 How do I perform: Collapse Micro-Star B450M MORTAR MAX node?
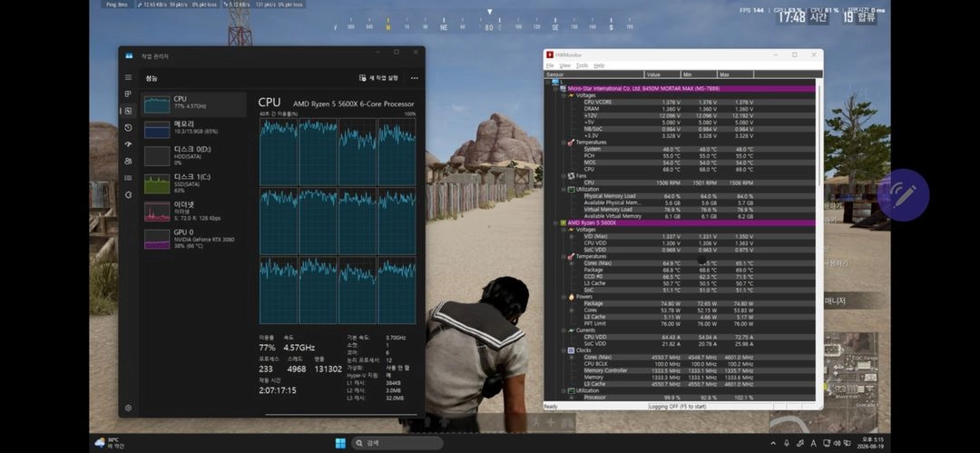coord(555,89)
